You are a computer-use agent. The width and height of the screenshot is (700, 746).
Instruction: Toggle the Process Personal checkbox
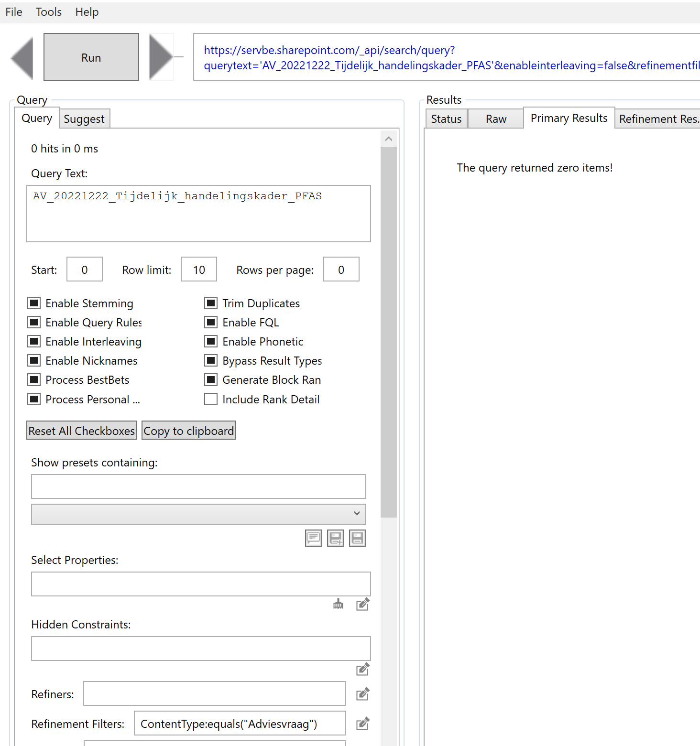point(34,399)
